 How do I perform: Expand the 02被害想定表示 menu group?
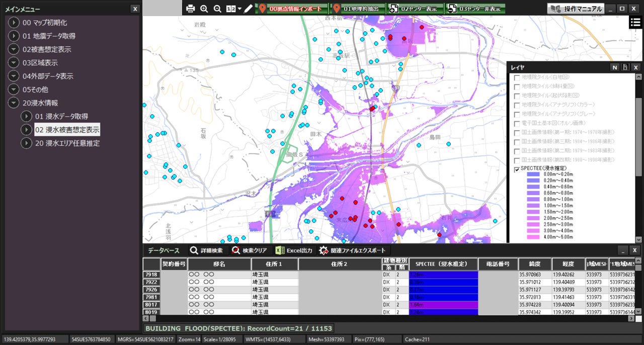[x=14, y=49]
